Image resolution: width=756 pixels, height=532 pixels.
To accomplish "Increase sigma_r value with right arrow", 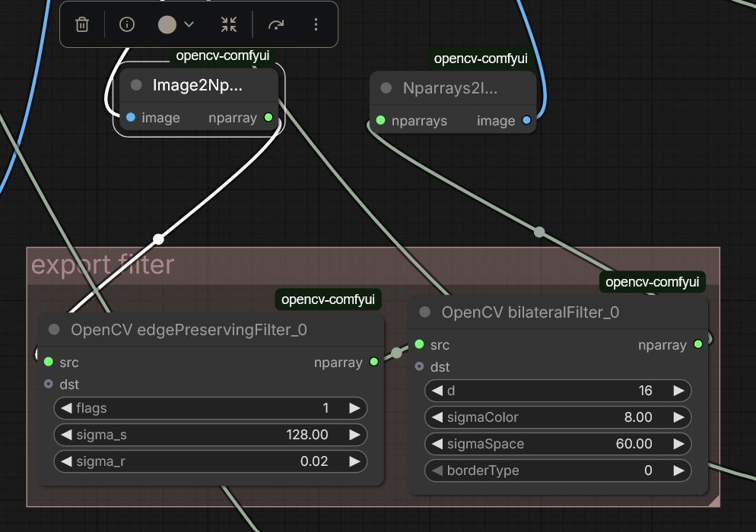I will pos(355,461).
